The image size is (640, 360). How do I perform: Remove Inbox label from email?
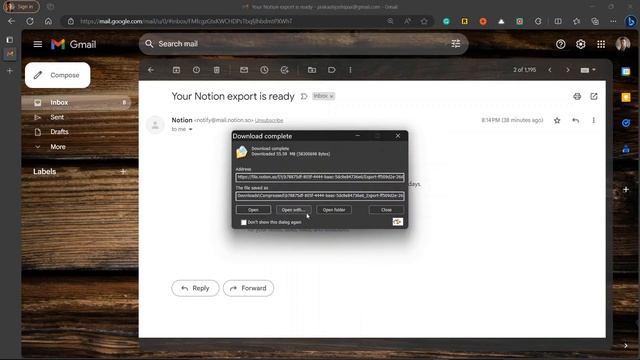332,96
